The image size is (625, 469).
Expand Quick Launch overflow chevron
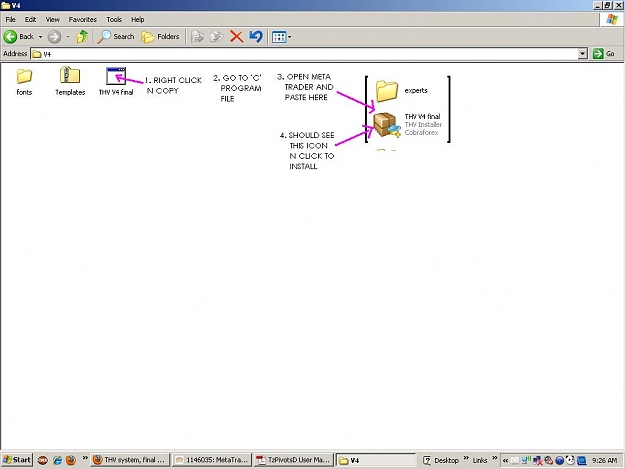click(85, 458)
